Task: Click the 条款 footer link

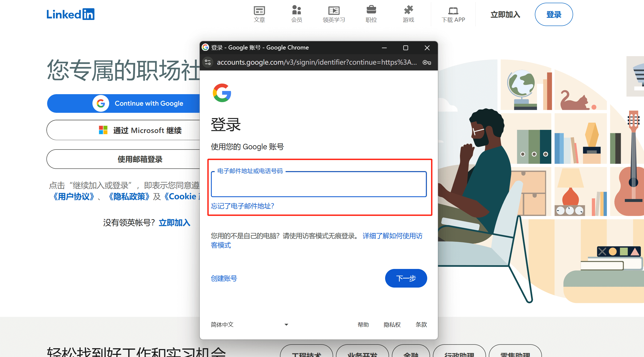Action: (x=421, y=325)
